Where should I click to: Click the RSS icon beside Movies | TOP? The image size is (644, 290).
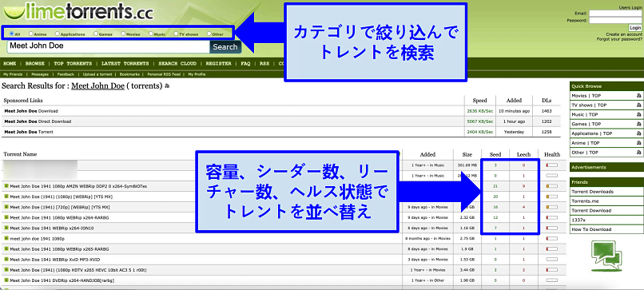(638, 96)
